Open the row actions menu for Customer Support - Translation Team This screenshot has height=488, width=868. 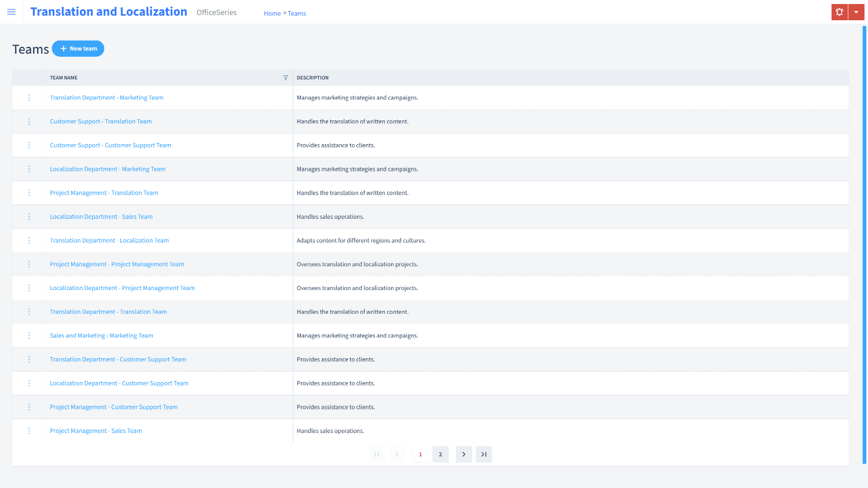29,121
